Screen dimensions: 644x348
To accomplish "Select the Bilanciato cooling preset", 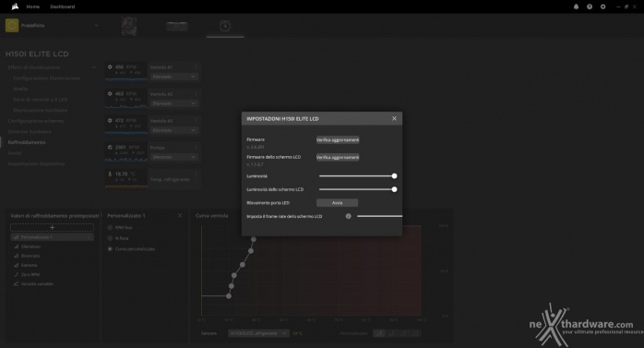I will [30, 256].
